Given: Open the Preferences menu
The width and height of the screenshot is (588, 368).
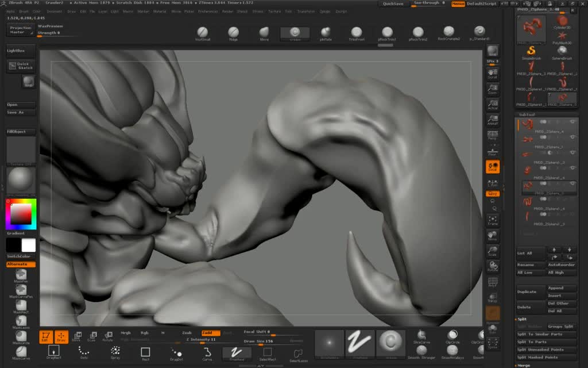Looking at the screenshot, I should (208, 11).
